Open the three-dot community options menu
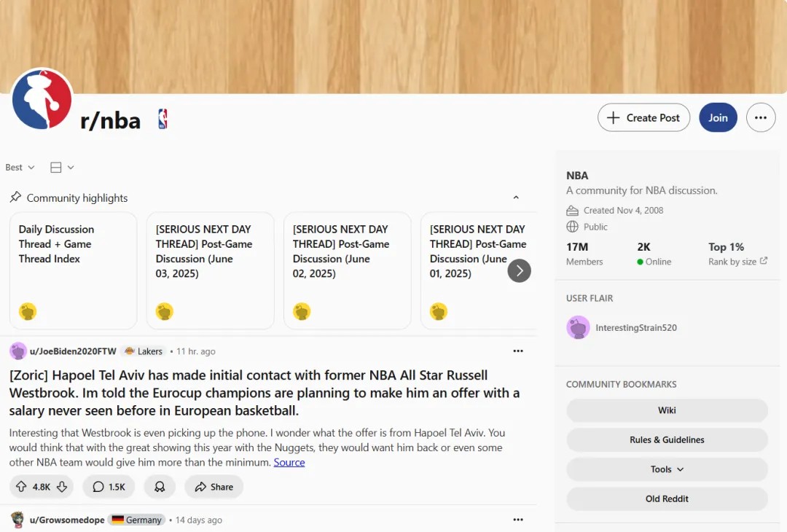The width and height of the screenshot is (787, 532). pos(760,117)
